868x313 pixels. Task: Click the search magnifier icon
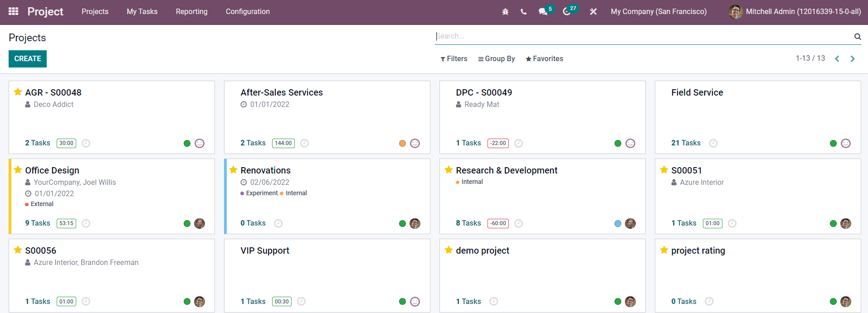pyautogui.click(x=858, y=37)
